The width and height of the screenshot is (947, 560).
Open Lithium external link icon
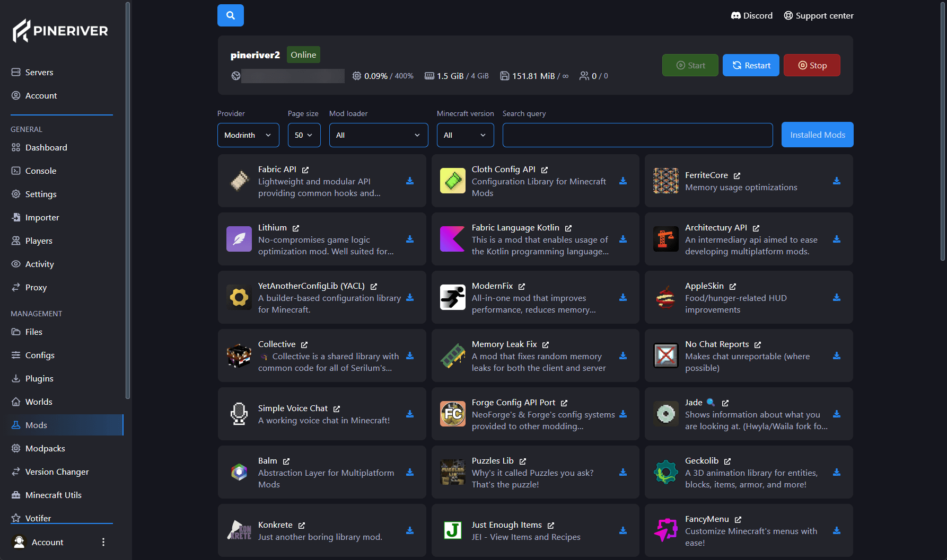pyautogui.click(x=296, y=228)
